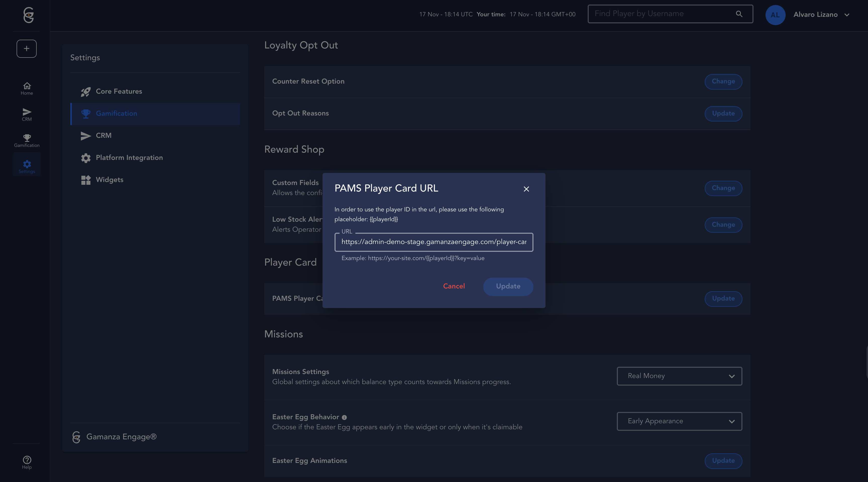Select Widgets in the settings menu
Screen dimensions: 868x482
pyautogui.click(x=110, y=180)
